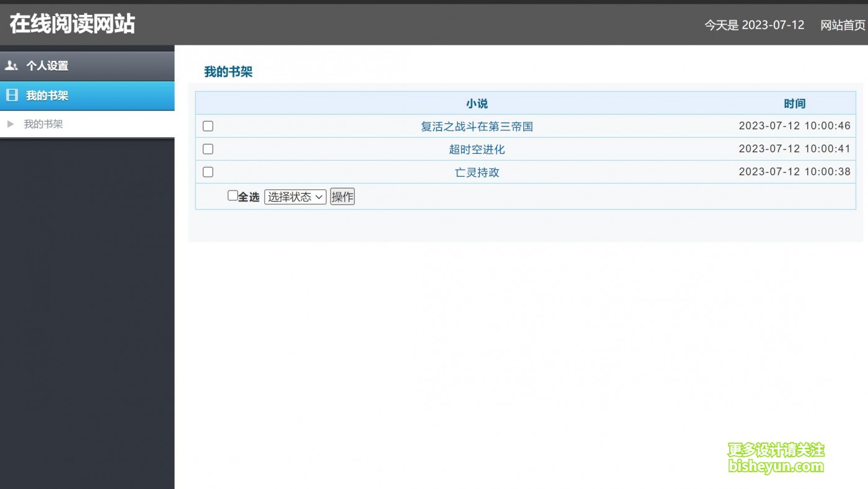Open novel 复活之战斗在第三帝国
Viewport: 868px width, 489px height.
coord(477,127)
